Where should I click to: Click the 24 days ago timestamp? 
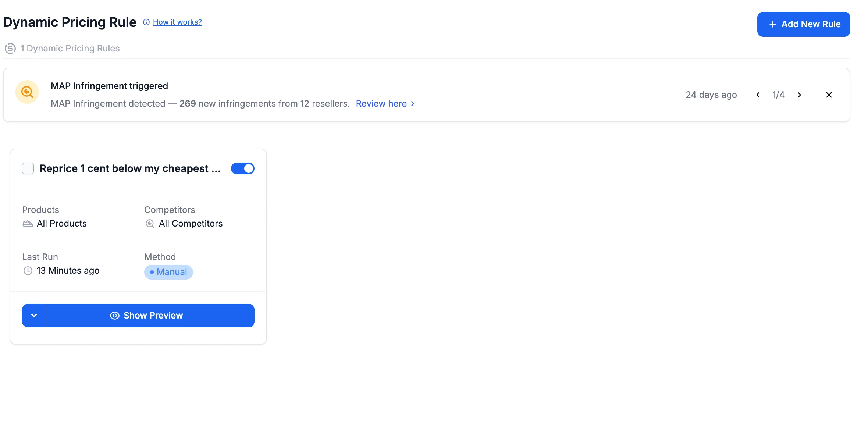[x=711, y=95]
